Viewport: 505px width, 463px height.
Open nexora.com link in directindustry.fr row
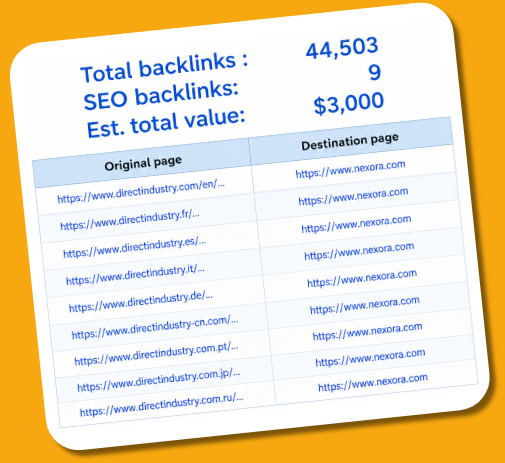pyautogui.click(x=353, y=196)
